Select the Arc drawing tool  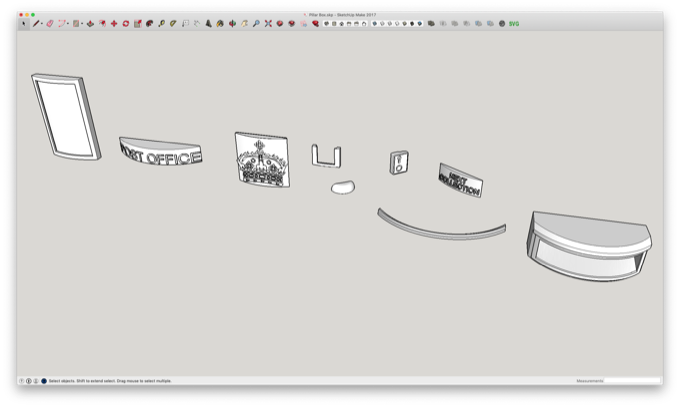(62, 24)
